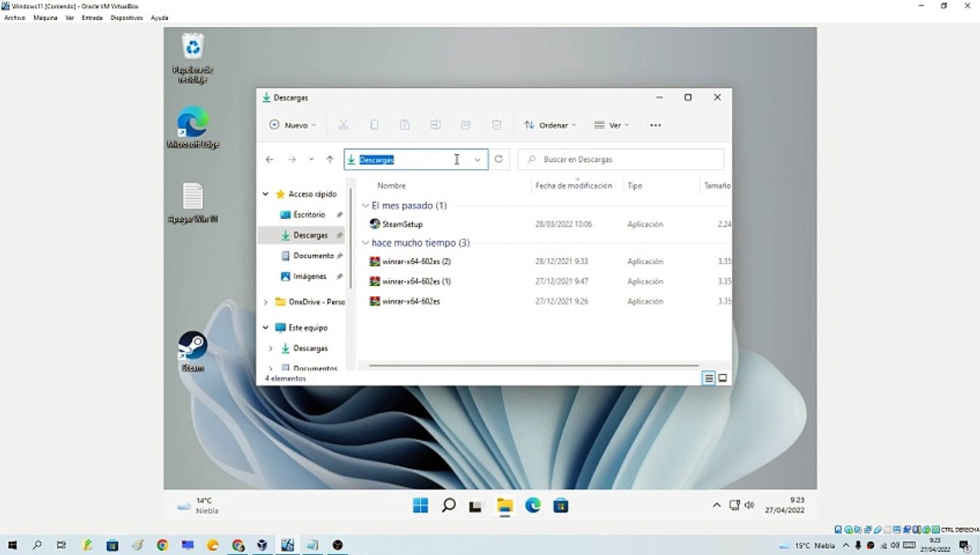Open the Windows 11 Start button

(x=421, y=506)
